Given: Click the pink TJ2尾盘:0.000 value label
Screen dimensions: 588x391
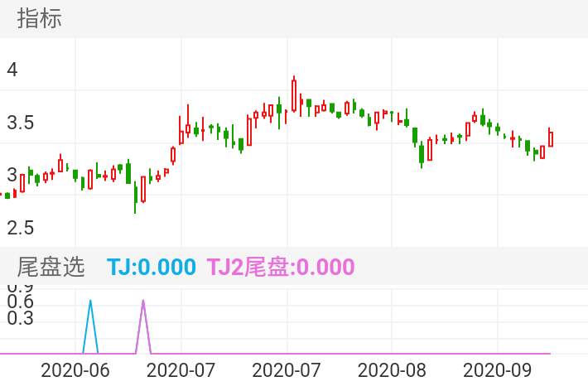Looking at the screenshot, I should pyautogui.click(x=280, y=267).
